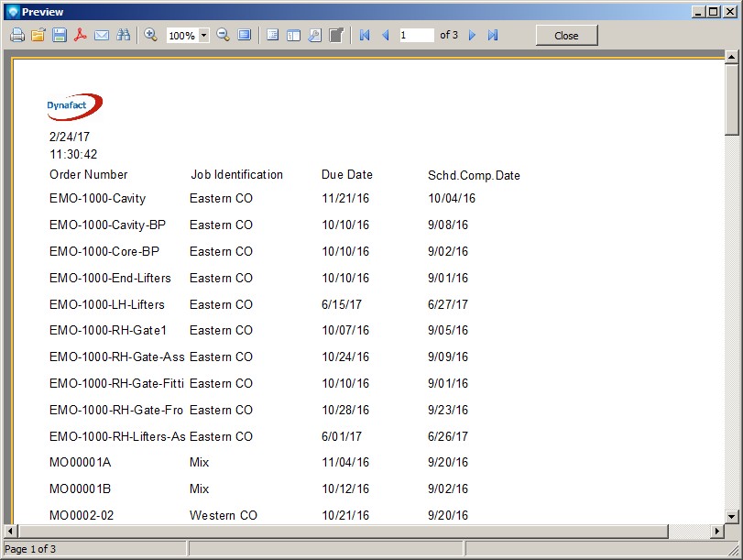
Task: Open Find with the binoculars icon
Action: (x=123, y=35)
